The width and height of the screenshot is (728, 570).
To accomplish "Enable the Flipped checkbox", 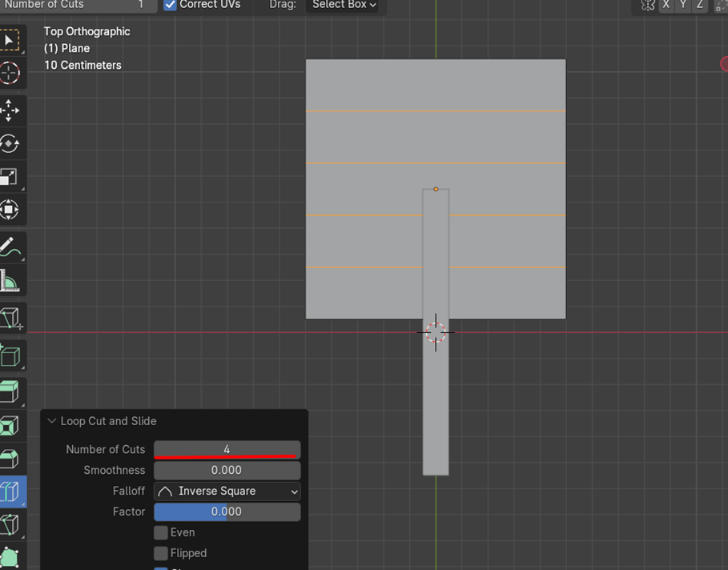I will tap(161, 553).
